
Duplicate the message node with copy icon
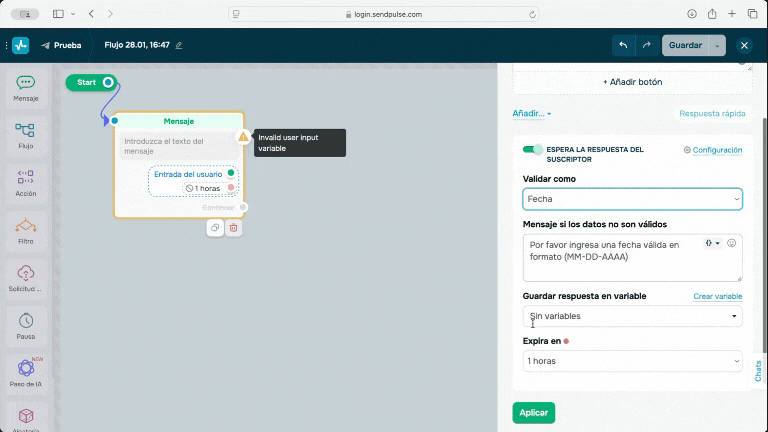pyautogui.click(x=215, y=228)
